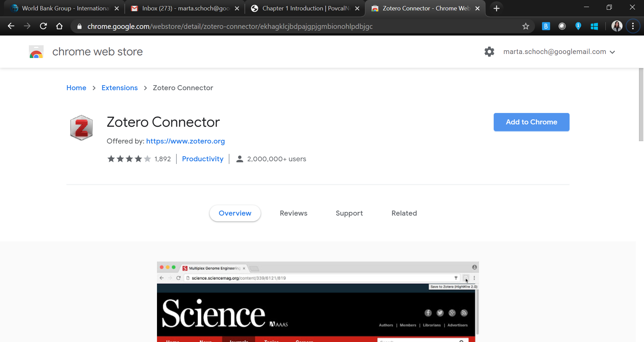Select the Overview tab
The width and height of the screenshot is (644, 342).
pyautogui.click(x=235, y=213)
